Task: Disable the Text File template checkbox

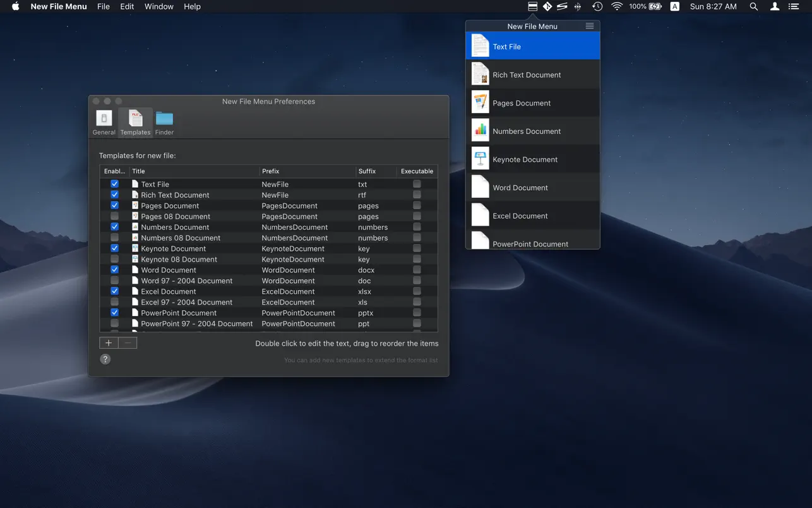Action: pos(114,184)
